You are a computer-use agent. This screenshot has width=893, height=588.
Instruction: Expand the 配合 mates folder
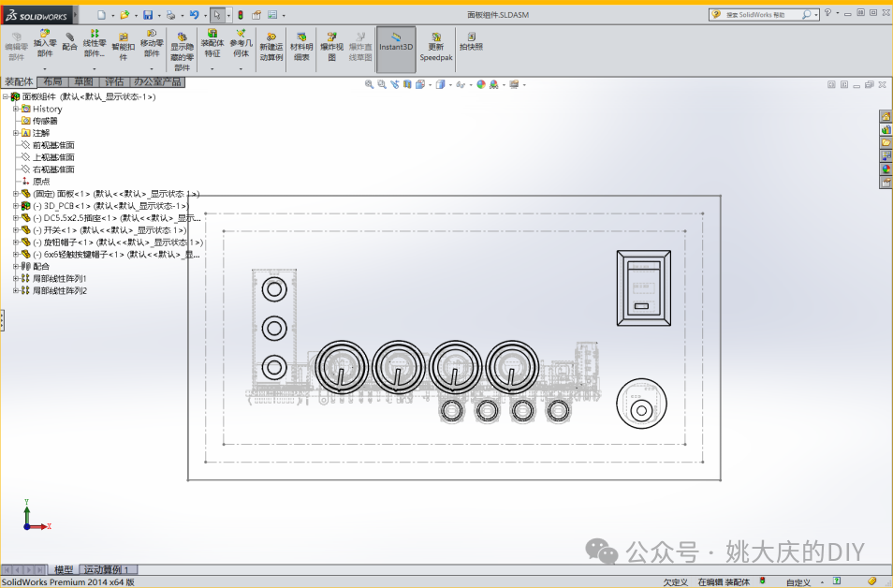coord(16,266)
